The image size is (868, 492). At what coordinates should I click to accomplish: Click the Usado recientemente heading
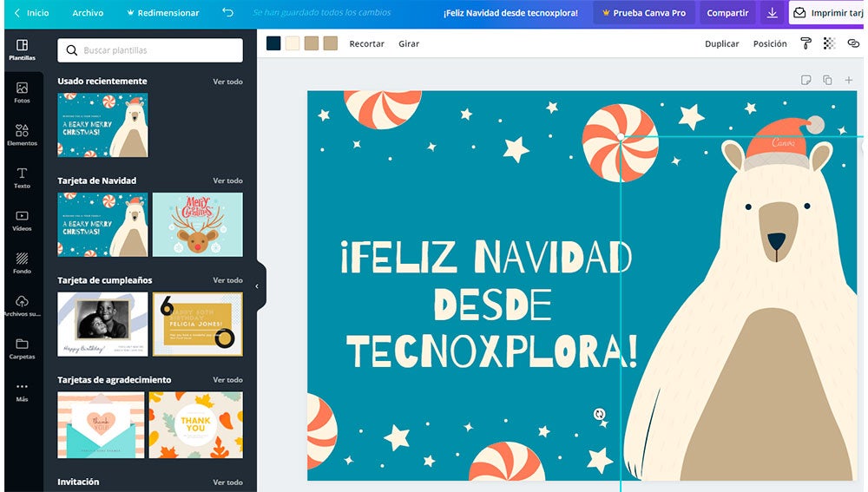[x=102, y=81]
